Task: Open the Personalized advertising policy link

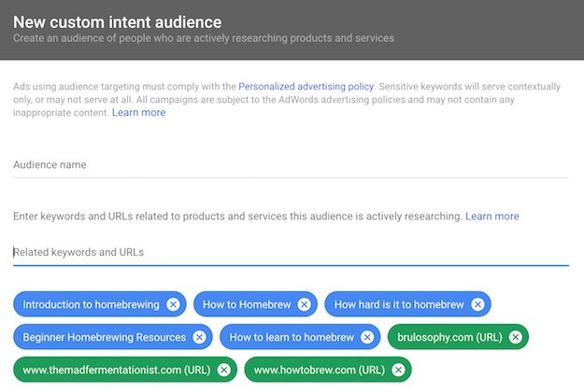Action: (x=304, y=85)
